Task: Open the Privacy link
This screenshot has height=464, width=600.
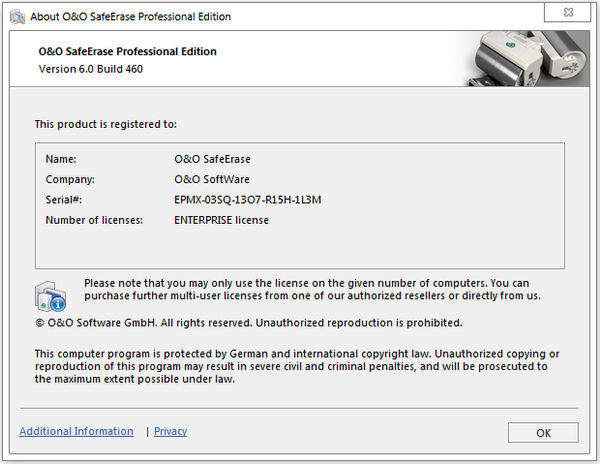Action: point(170,431)
